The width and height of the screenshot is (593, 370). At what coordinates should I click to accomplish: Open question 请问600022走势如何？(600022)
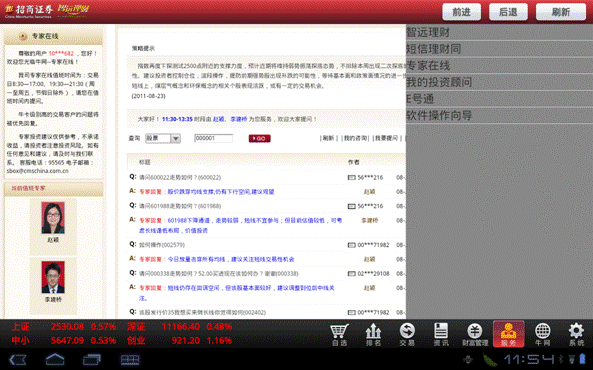click(x=180, y=177)
